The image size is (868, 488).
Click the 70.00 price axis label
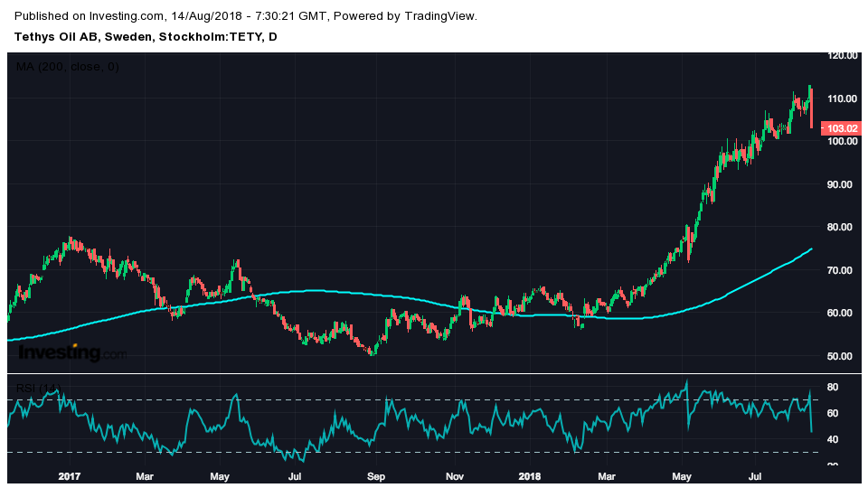tap(840, 270)
